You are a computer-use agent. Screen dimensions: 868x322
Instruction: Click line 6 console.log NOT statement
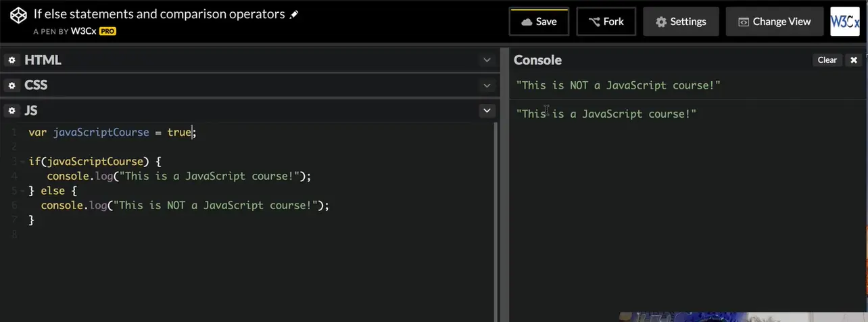pyautogui.click(x=185, y=206)
